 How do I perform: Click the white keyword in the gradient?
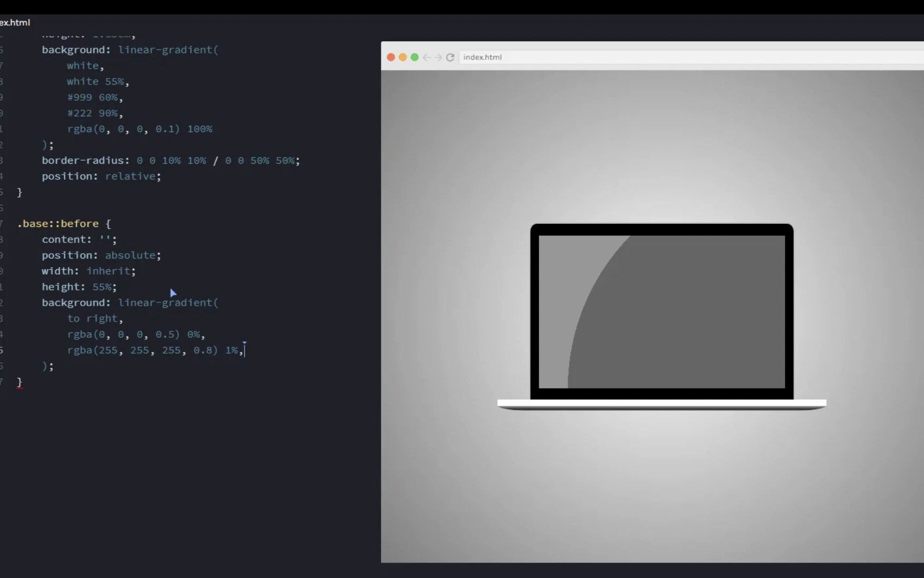[x=82, y=65]
